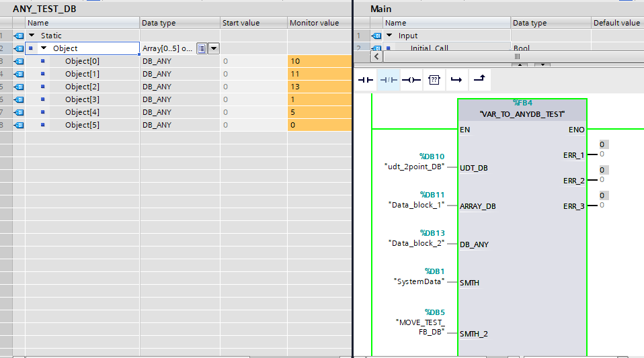Close the branch in the network
The height and width of the screenshot is (358, 644).
pos(479,79)
